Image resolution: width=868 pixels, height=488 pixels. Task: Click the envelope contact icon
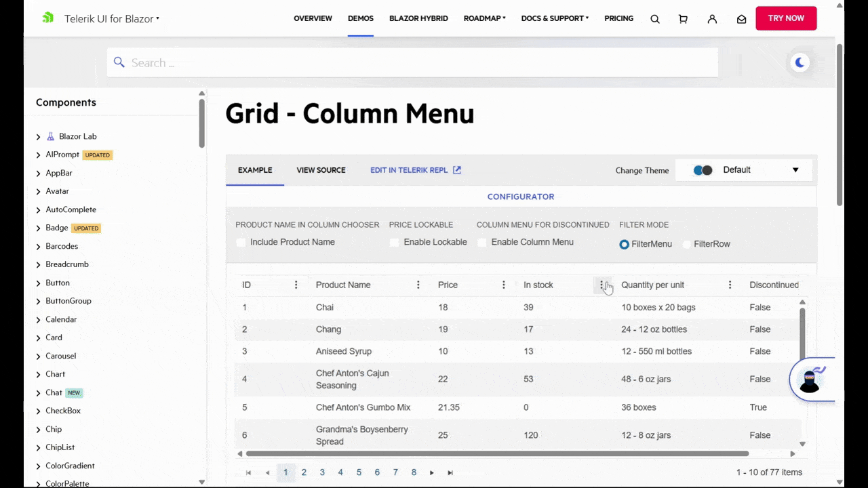pos(741,18)
